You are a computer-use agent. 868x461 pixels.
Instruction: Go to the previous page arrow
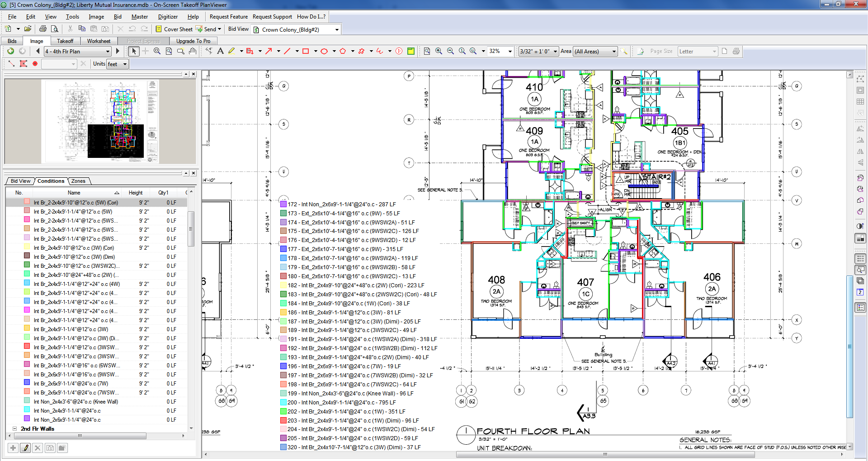pyautogui.click(x=38, y=51)
